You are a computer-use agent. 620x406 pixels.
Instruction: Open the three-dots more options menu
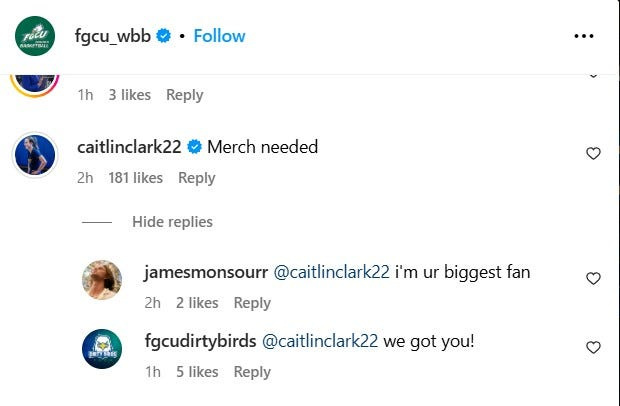(584, 36)
